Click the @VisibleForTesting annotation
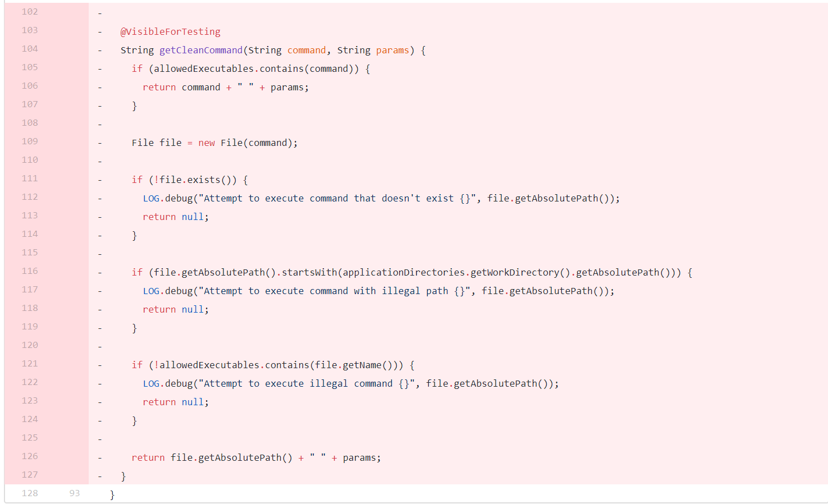 click(170, 32)
